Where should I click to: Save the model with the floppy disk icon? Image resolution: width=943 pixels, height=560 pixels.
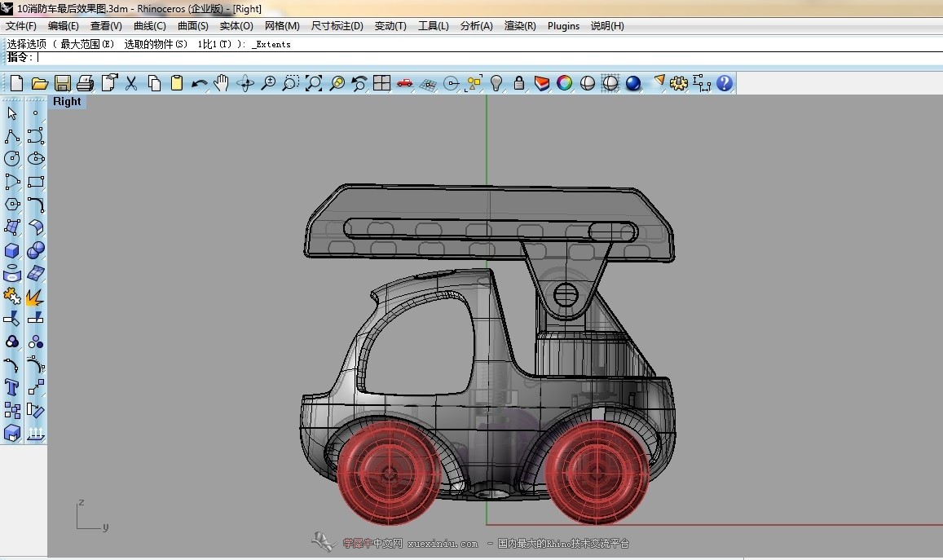[63, 83]
